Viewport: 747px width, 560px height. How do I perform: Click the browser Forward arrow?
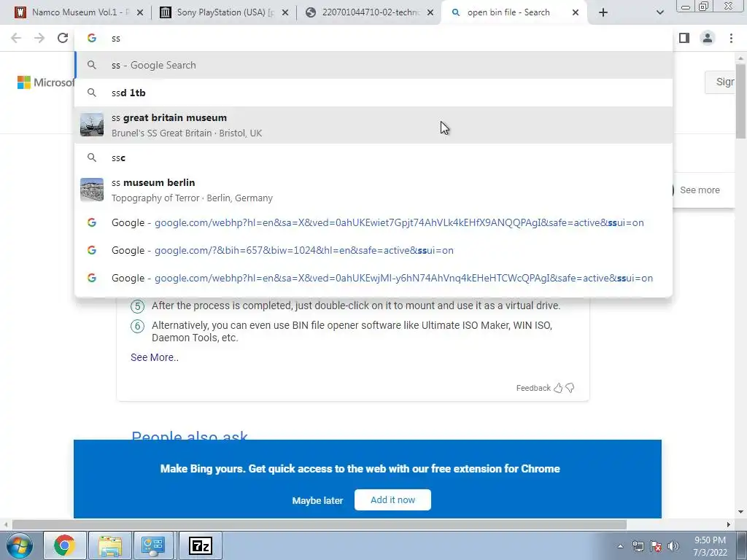coord(39,38)
